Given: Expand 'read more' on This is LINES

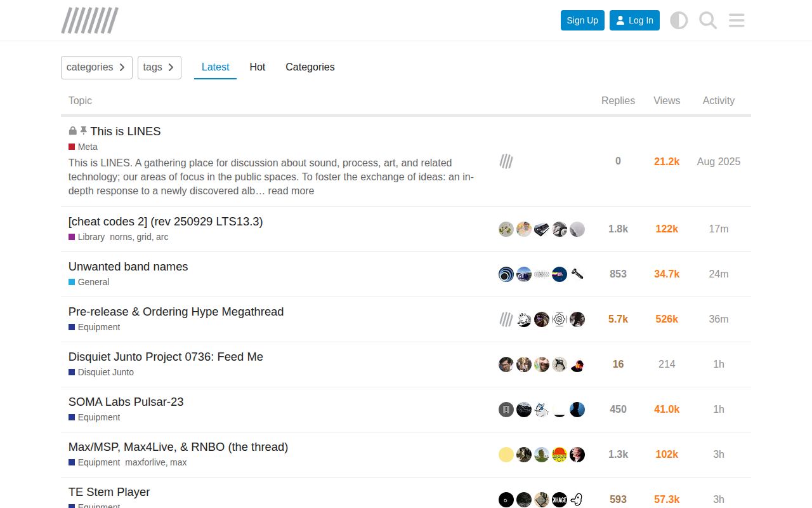Looking at the screenshot, I should point(291,191).
